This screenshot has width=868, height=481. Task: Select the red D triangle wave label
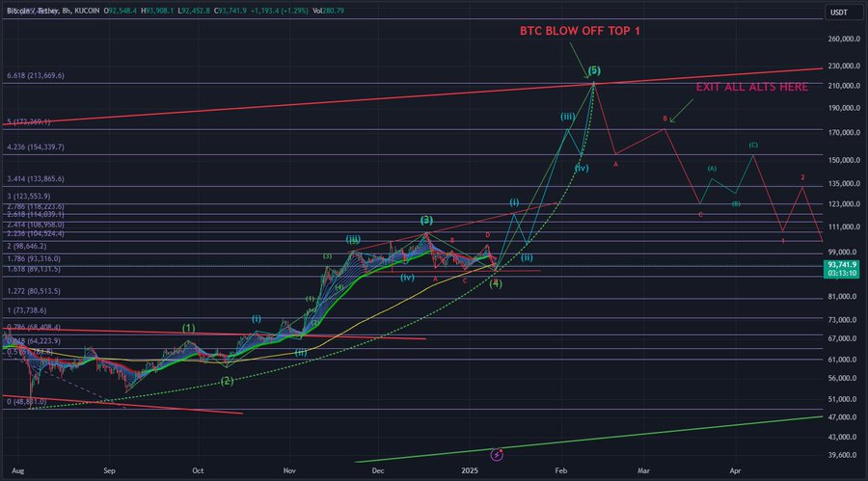coord(488,235)
